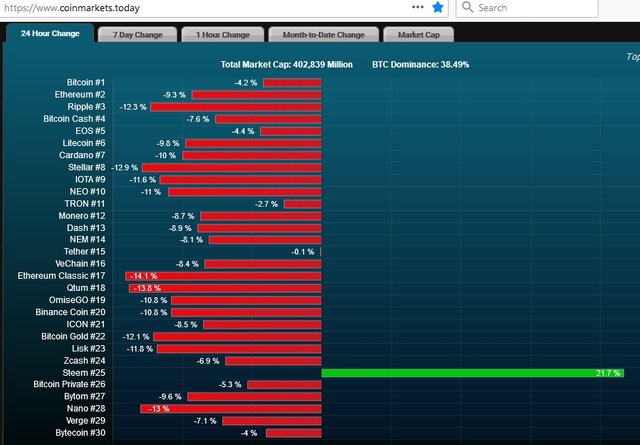640x445 pixels.
Task: Click the ICON #21 label
Action: [x=86, y=325]
